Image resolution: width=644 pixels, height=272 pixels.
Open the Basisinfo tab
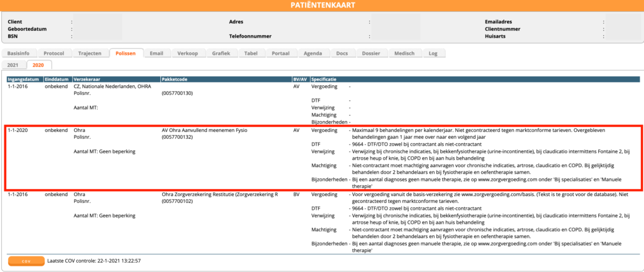22,53
